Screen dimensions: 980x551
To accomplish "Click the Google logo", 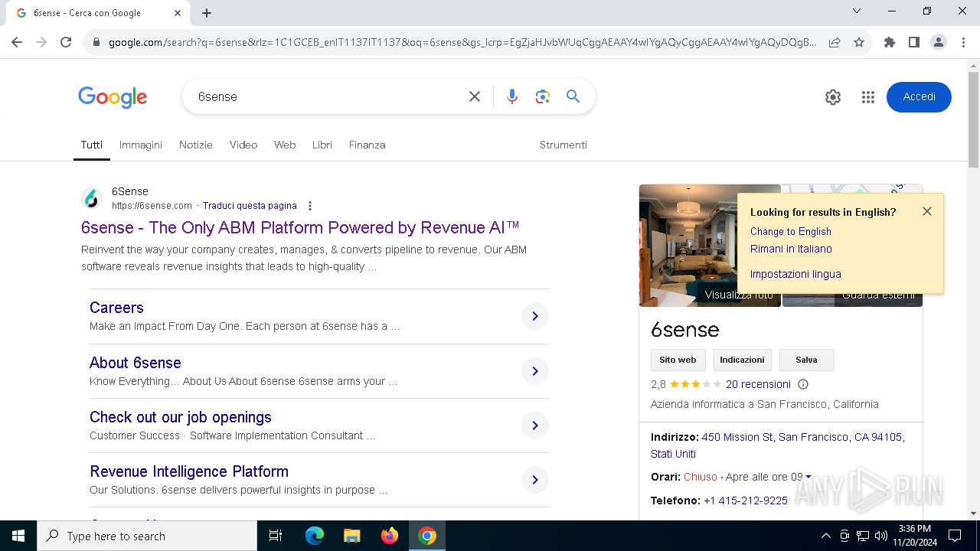I will (113, 97).
